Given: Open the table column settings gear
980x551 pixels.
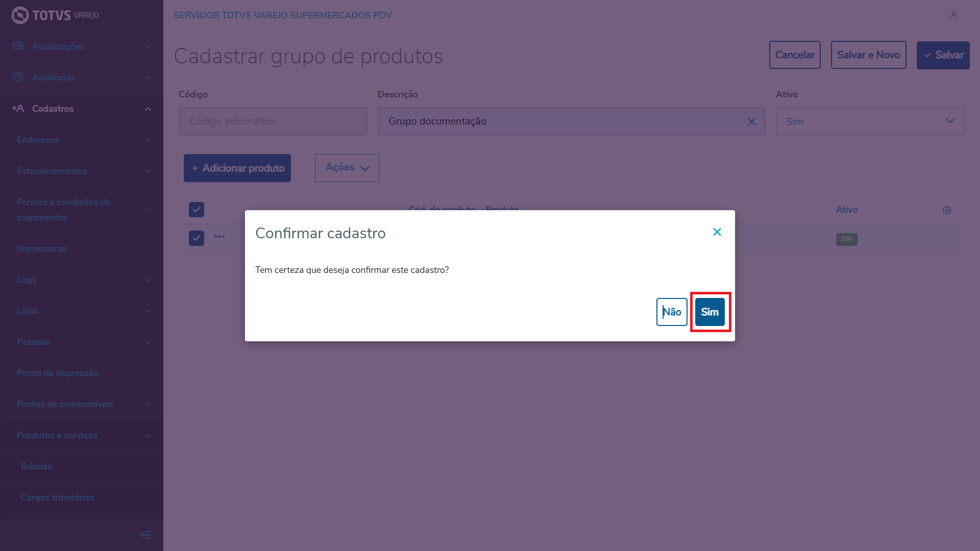Looking at the screenshot, I should (947, 210).
